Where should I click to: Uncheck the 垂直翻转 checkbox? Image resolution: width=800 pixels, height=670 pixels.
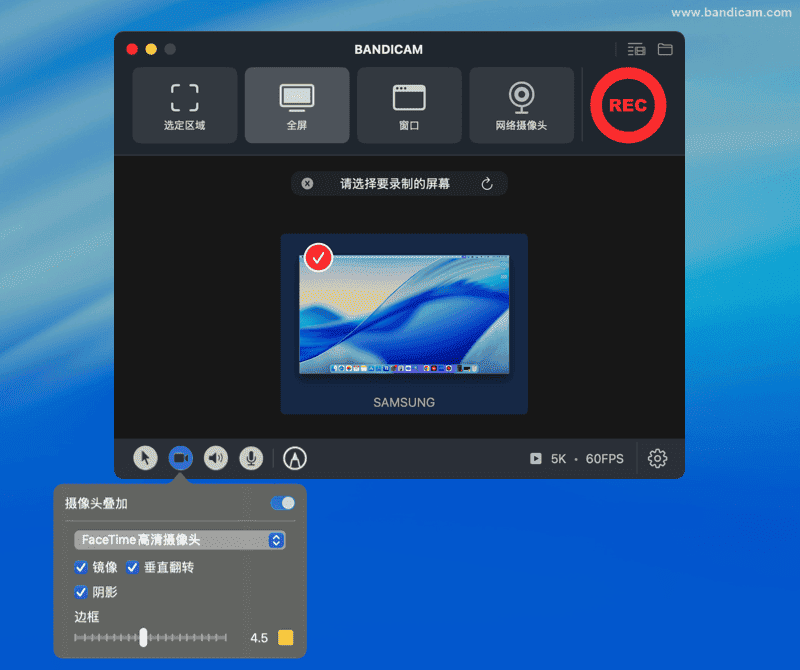[x=132, y=567]
